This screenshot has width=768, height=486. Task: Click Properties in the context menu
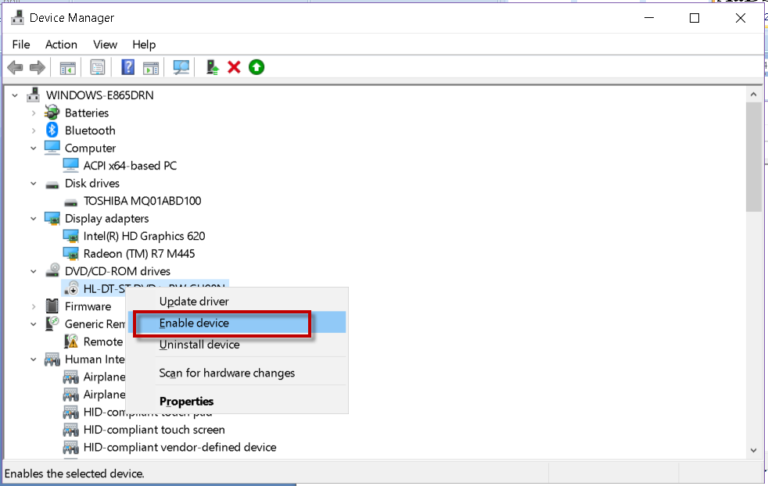pos(186,401)
